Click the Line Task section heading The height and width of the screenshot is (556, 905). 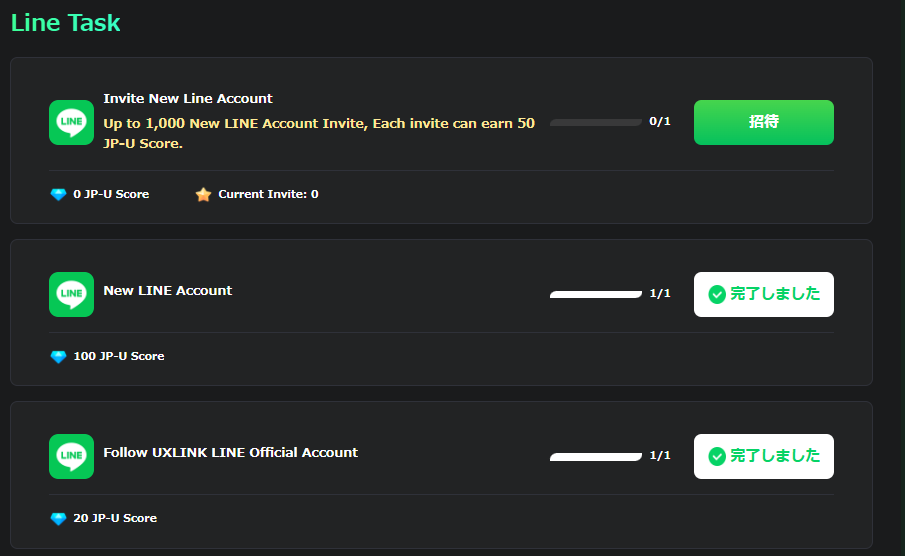pyautogui.click(x=66, y=22)
